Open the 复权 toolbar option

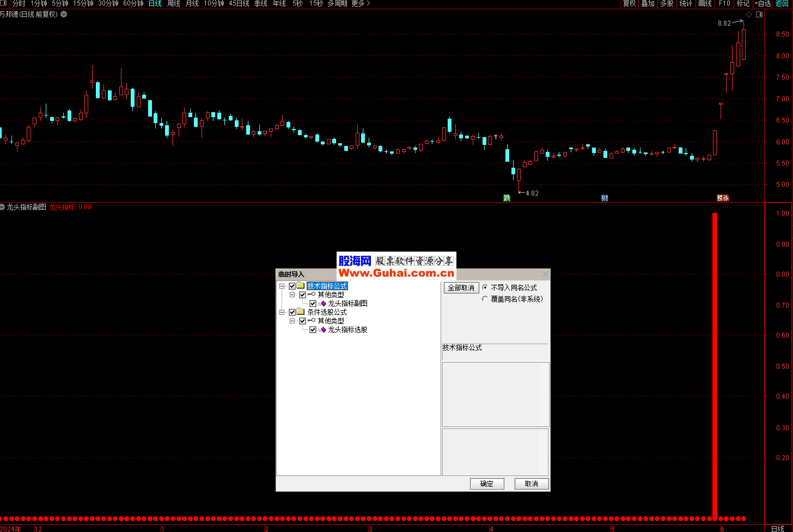pyautogui.click(x=629, y=3)
